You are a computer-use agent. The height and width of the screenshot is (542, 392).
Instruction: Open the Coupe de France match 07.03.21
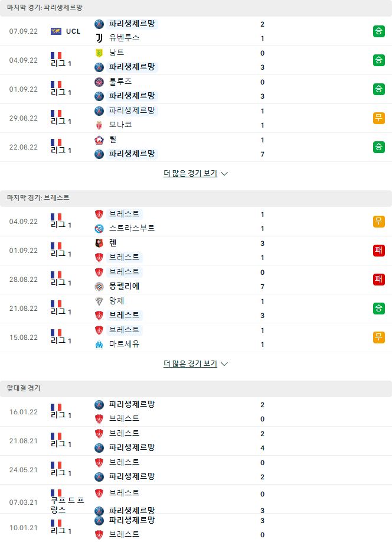[x=196, y=502]
